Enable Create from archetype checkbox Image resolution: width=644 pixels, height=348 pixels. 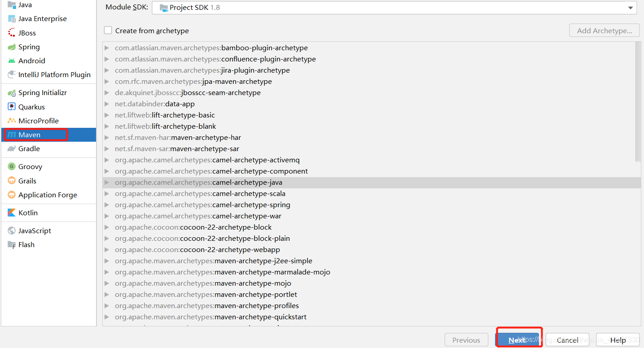tap(108, 30)
